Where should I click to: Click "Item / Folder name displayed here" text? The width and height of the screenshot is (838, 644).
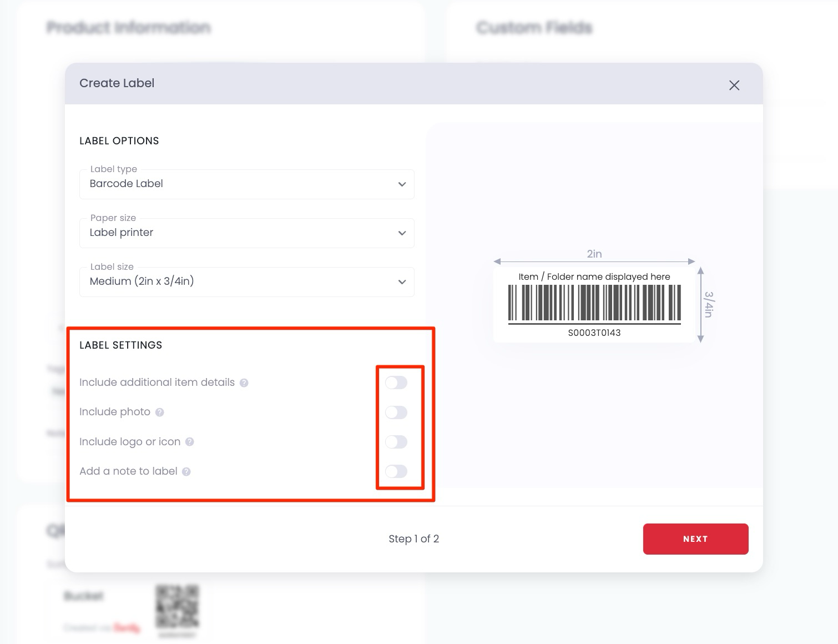[594, 276]
